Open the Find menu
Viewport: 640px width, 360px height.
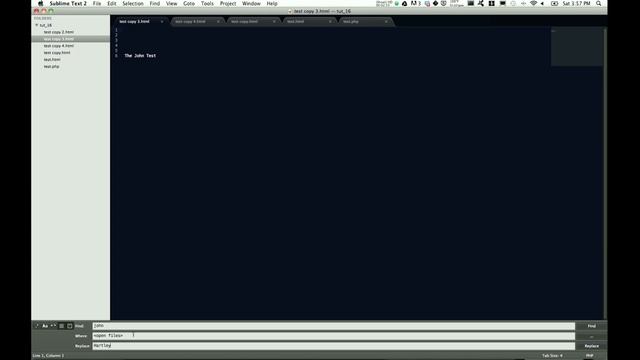(x=155, y=3)
